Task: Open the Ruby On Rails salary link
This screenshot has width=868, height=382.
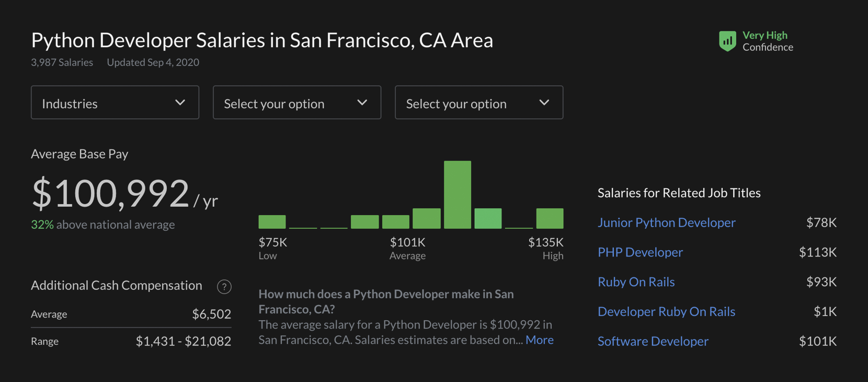Action: [x=636, y=282]
